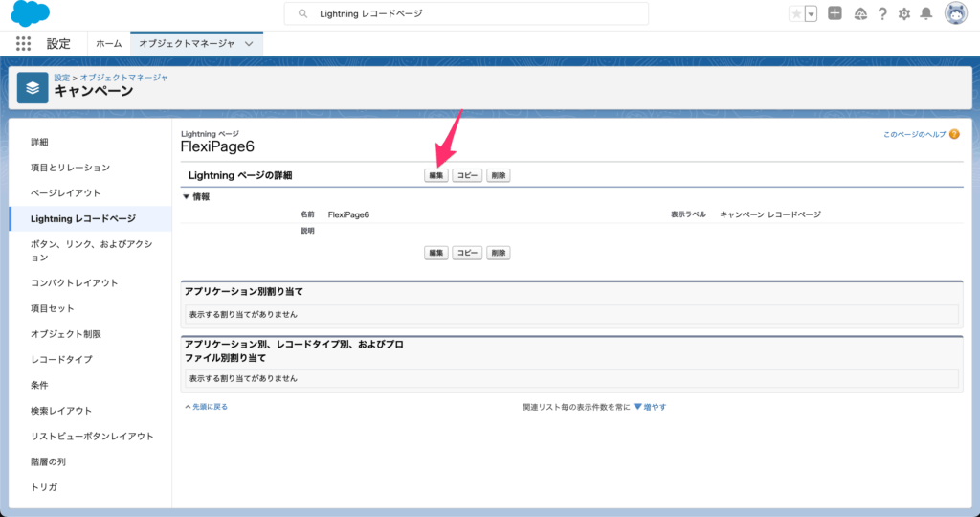Click the top コピー button
This screenshot has width=980, height=517.
pyautogui.click(x=467, y=175)
